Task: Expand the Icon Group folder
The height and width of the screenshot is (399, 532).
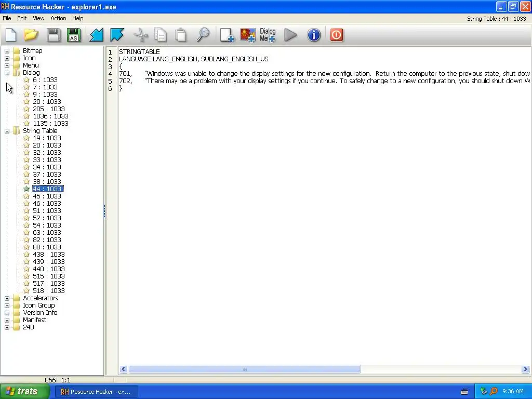Action: coord(7,305)
